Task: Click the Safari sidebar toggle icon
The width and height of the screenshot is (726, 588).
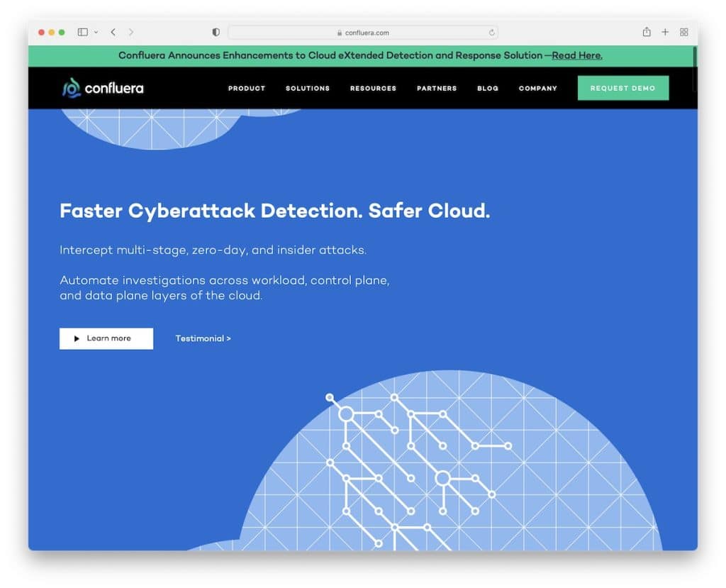Action: [x=82, y=32]
